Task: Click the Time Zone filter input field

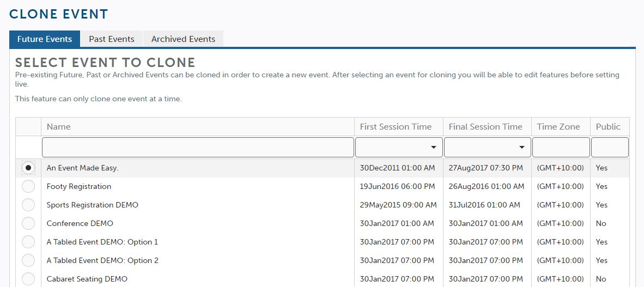Action: (x=561, y=148)
